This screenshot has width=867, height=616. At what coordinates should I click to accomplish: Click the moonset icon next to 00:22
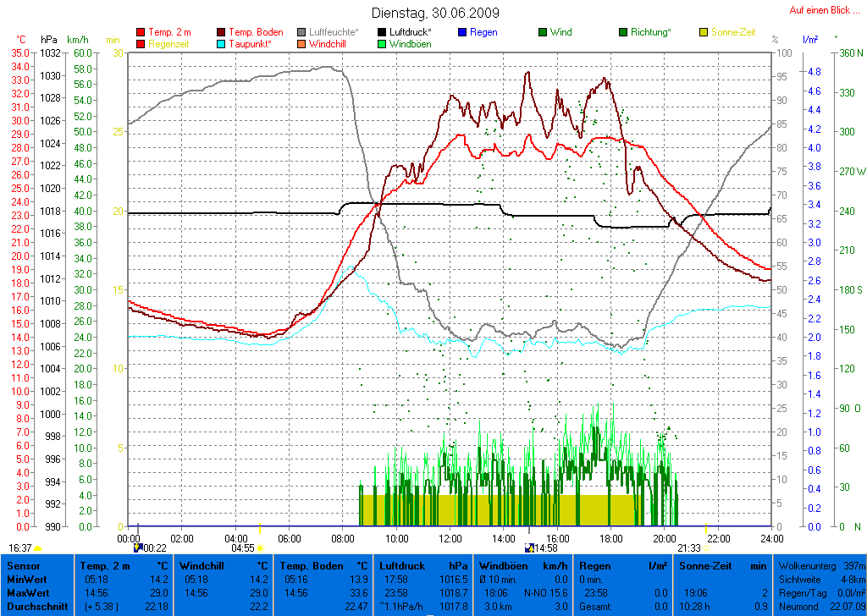click(138, 547)
